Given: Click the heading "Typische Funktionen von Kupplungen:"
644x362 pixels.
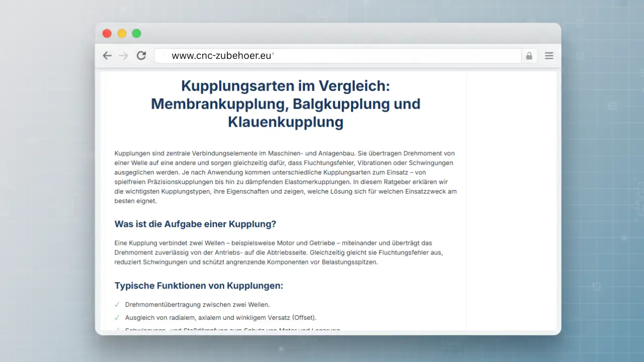Looking at the screenshot, I should 199,286.
